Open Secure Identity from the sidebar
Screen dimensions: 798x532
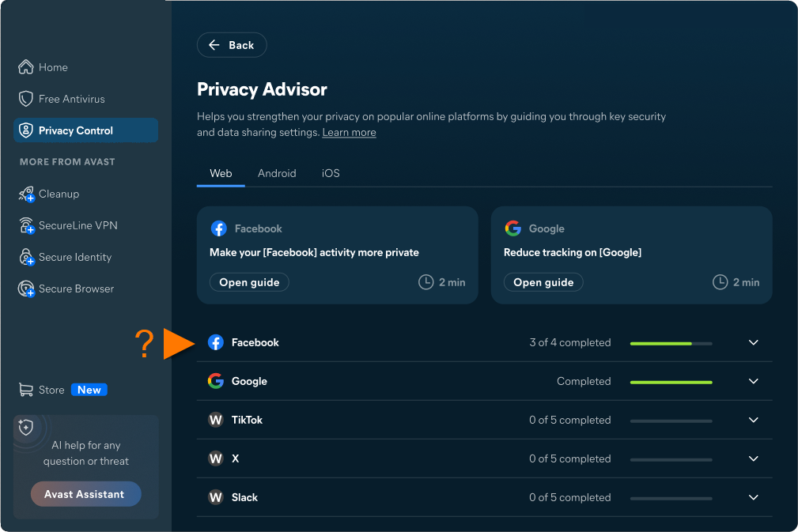point(85,257)
